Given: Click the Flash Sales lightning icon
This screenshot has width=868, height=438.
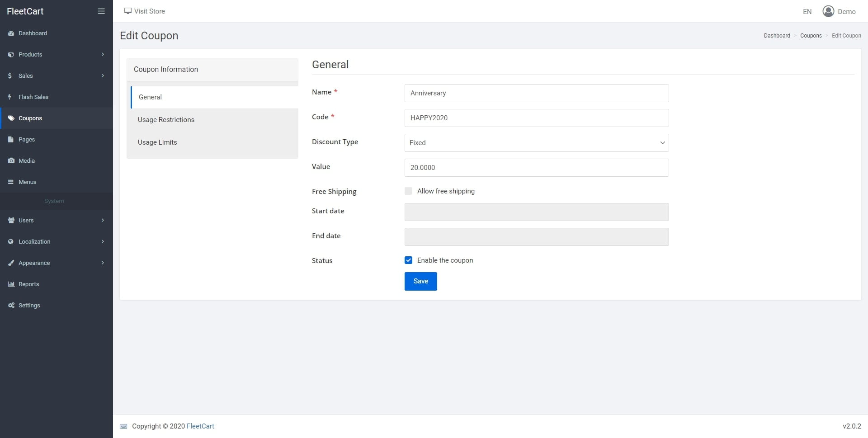Looking at the screenshot, I should coord(10,97).
